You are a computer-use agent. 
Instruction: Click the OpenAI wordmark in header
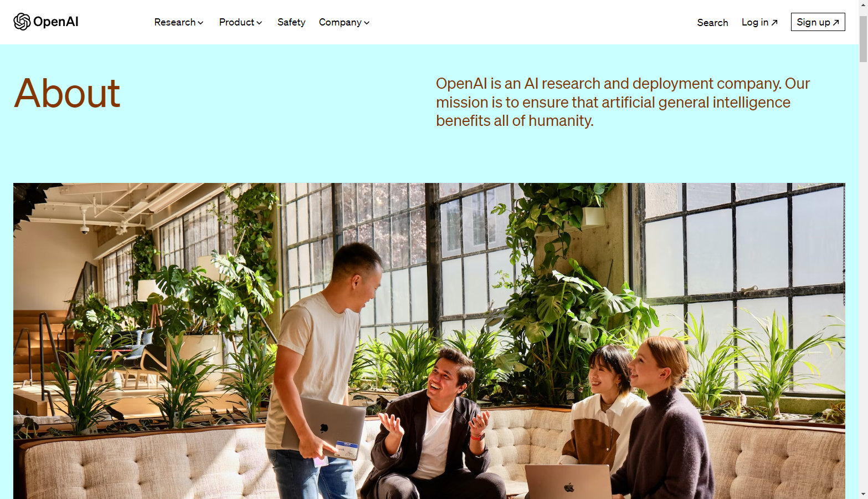(56, 22)
